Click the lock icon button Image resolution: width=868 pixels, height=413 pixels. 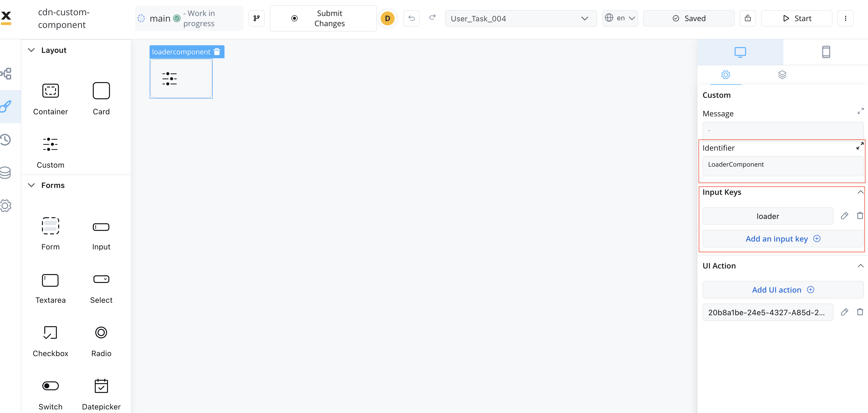point(748,18)
